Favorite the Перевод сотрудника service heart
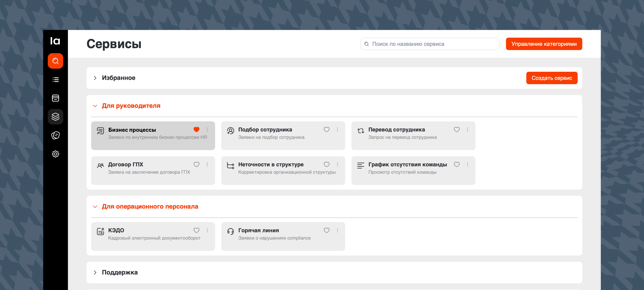This screenshot has height=290, width=644. [x=456, y=130]
